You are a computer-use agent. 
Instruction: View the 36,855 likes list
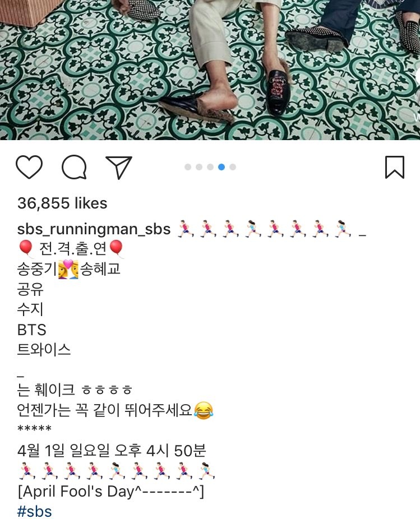62,203
